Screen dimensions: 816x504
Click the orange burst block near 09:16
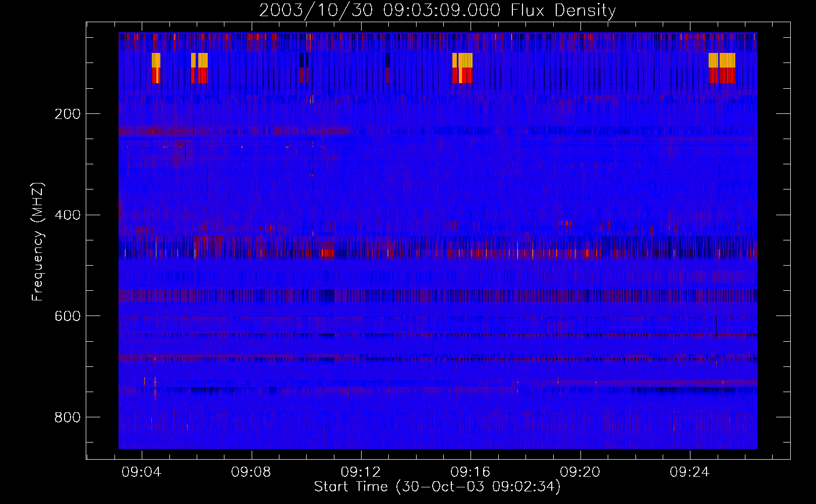pos(462,60)
